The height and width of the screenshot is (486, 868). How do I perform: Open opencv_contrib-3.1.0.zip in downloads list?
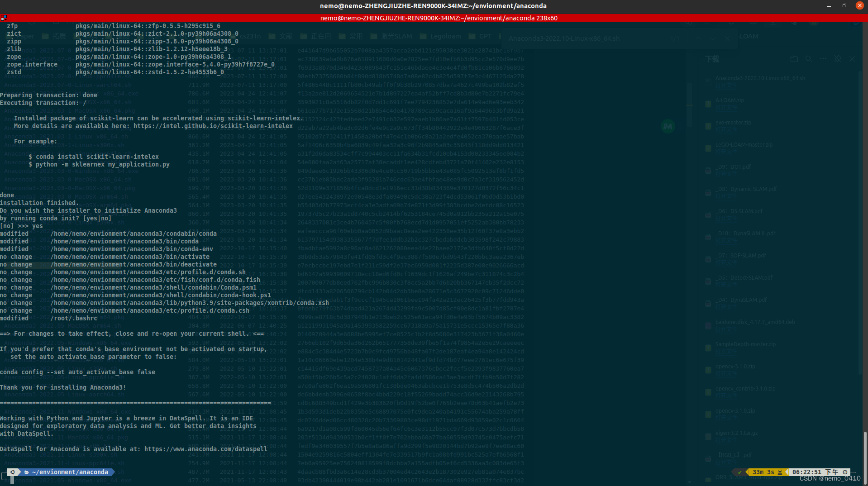click(745, 389)
